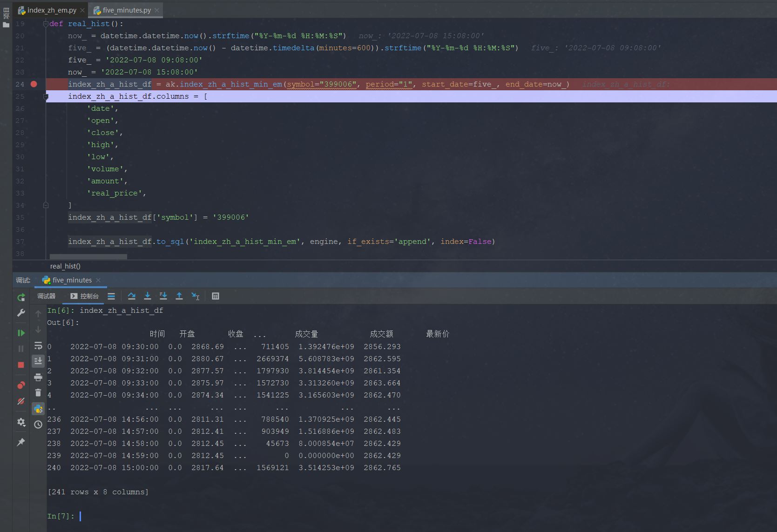Click the editor horizontal scrollbar thumb
This screenshot has width=777, height=532.
[88, 257]
